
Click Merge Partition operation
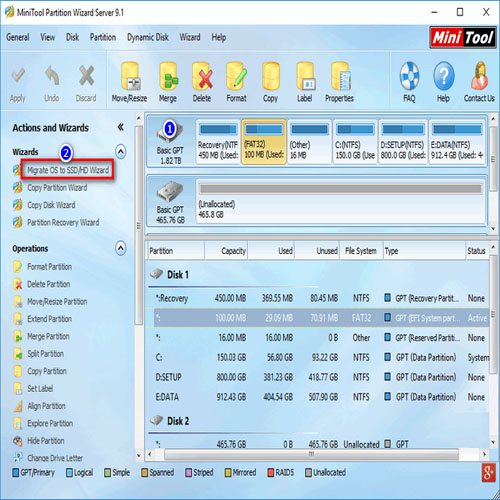pyautogui.click(x=48, y=336)
